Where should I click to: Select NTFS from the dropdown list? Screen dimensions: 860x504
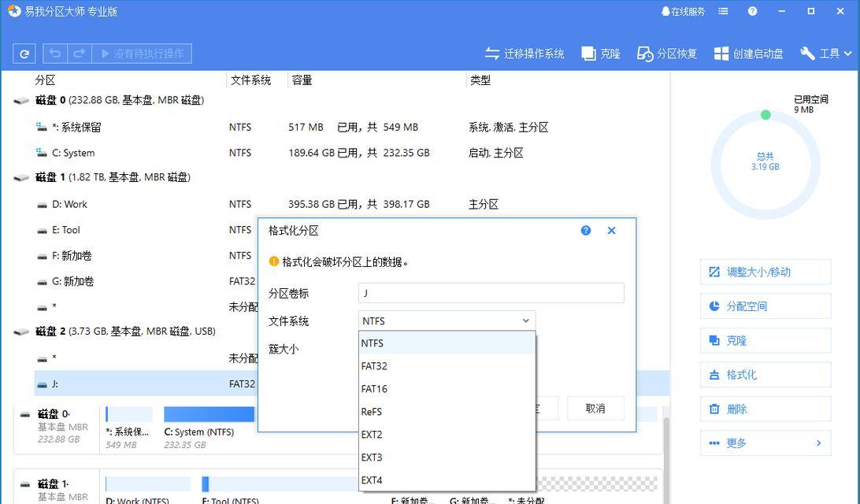(447, 343)
